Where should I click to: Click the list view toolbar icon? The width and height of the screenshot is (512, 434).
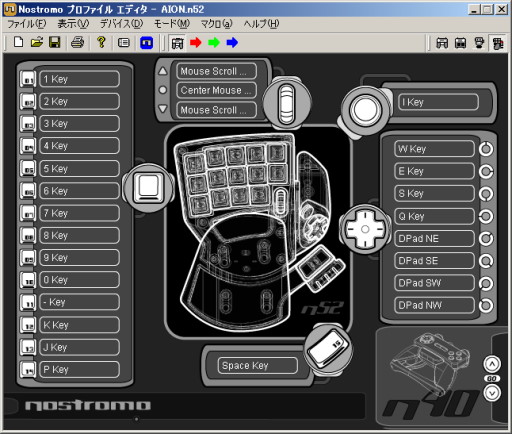click(124, 43)
